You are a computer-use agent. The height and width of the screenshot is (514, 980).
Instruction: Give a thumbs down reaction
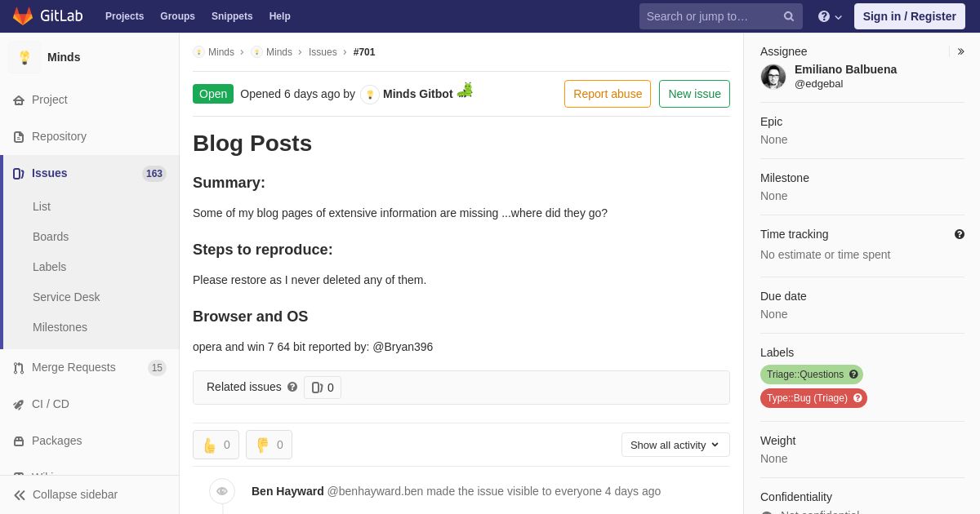pyautogui.click(x=269, y=445)
